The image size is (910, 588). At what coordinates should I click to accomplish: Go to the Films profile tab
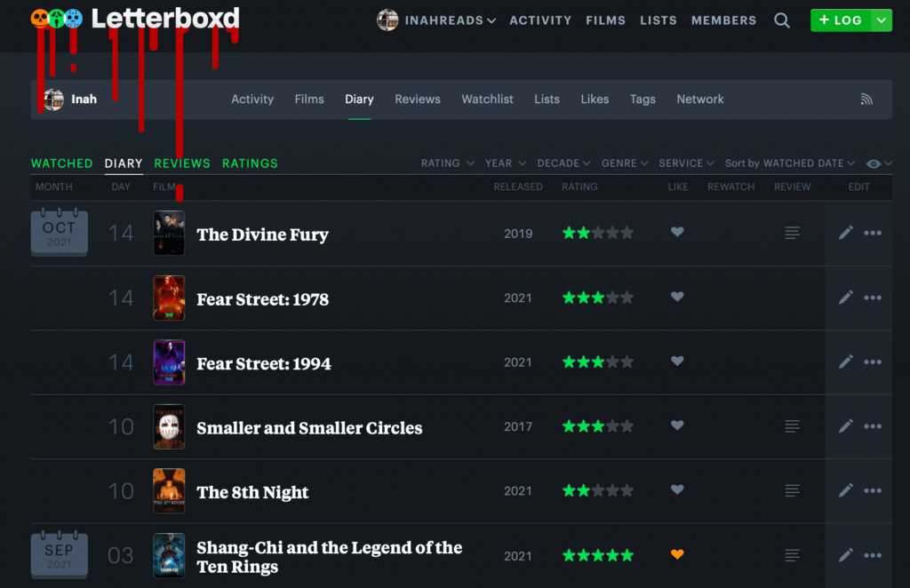click(309, 99)
